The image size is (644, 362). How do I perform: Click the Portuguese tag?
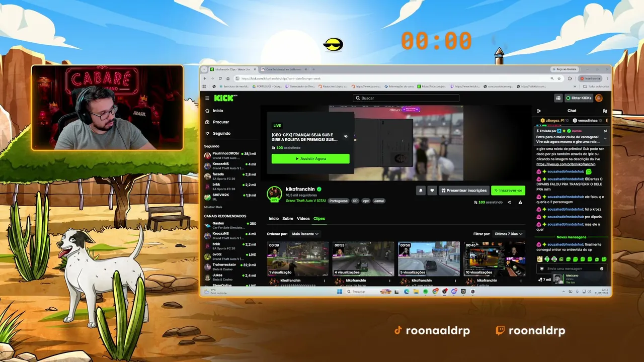(339, 201)
